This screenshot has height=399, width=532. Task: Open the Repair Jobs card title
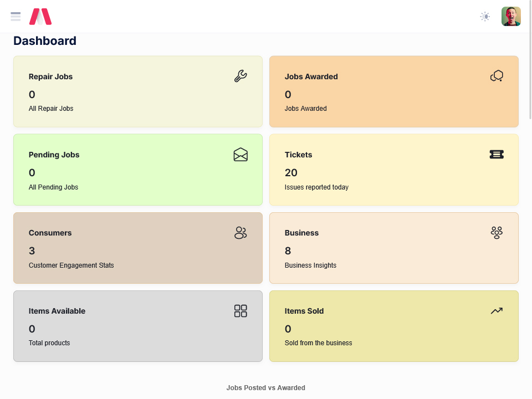[50, 77]
